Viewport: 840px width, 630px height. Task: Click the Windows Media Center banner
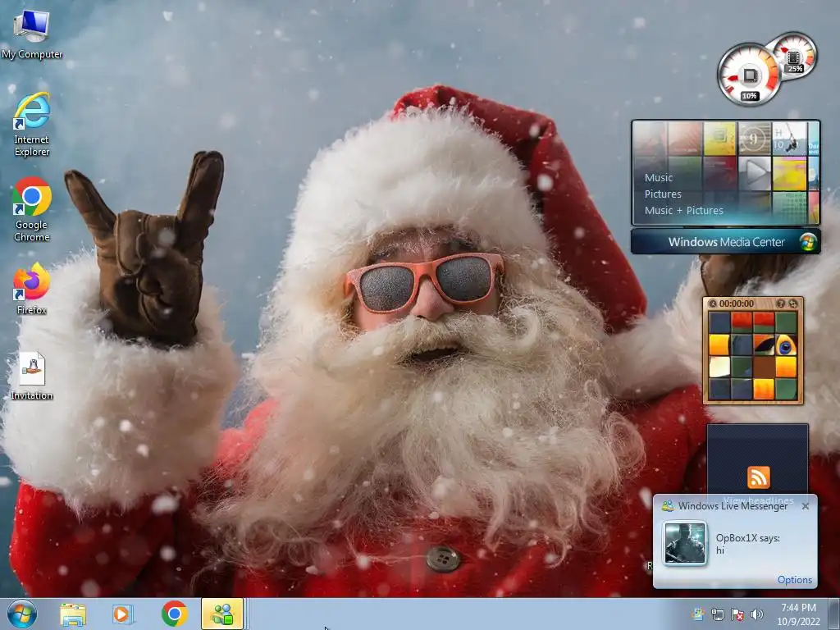coord(725,242)
